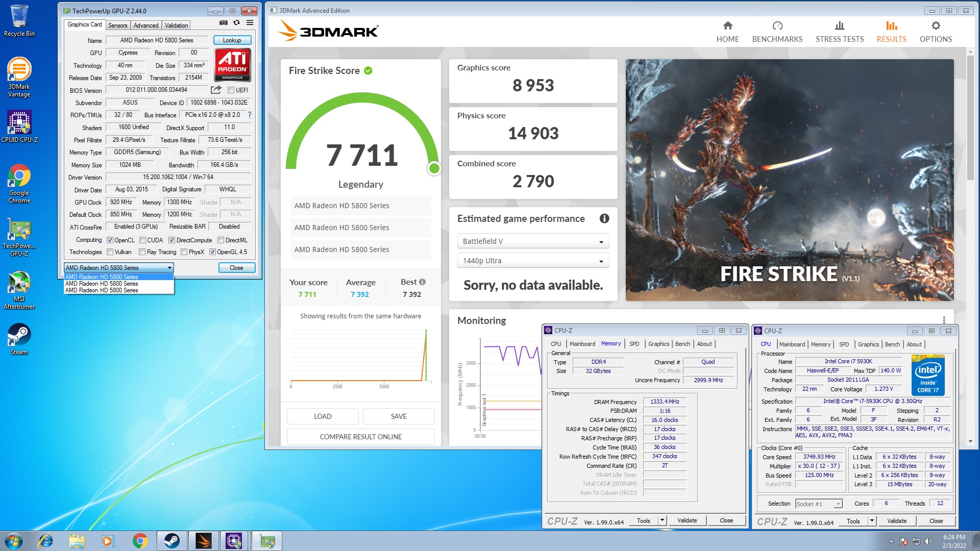Click the SAVE result button
Screen dimensions: 980x551
click(x=399, y=416)
